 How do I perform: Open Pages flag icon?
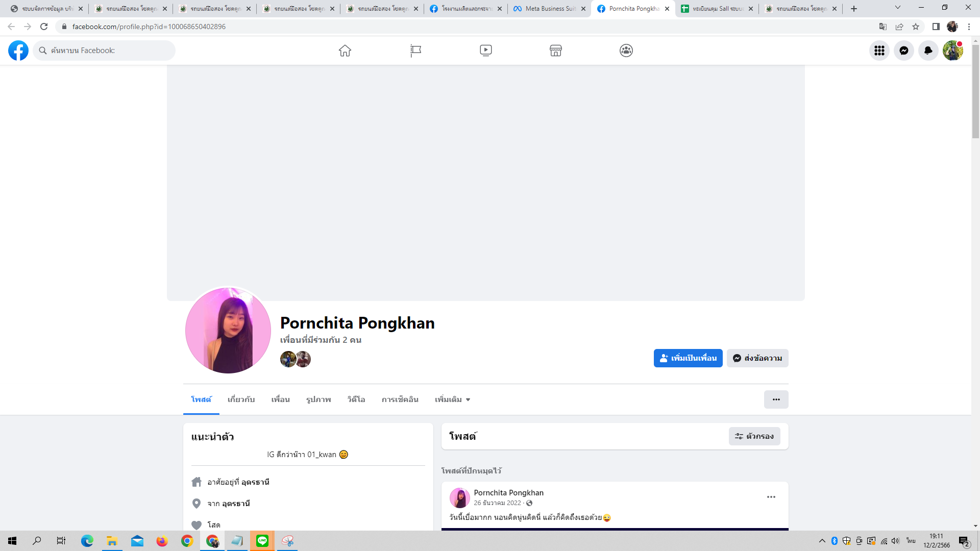click(x=415, y=51)
